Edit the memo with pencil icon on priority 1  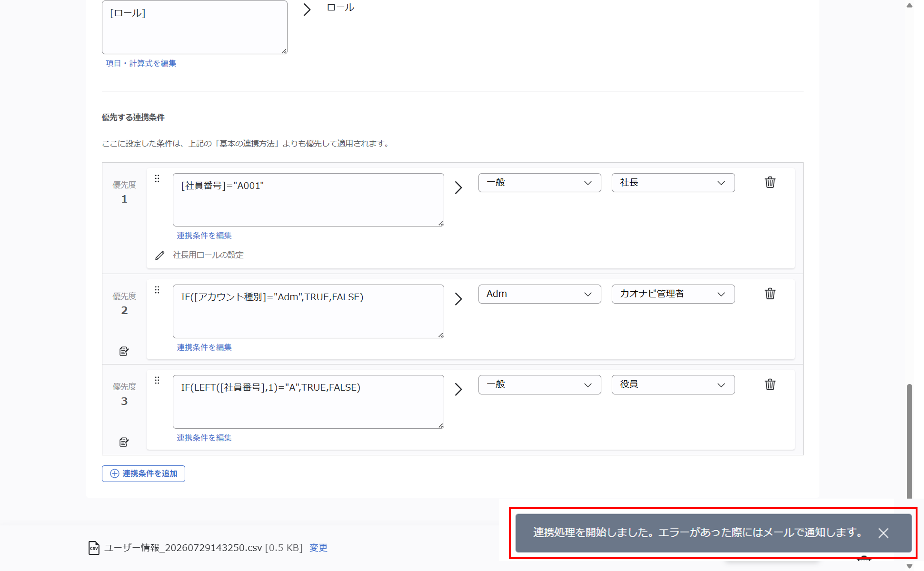pos(160,255)
